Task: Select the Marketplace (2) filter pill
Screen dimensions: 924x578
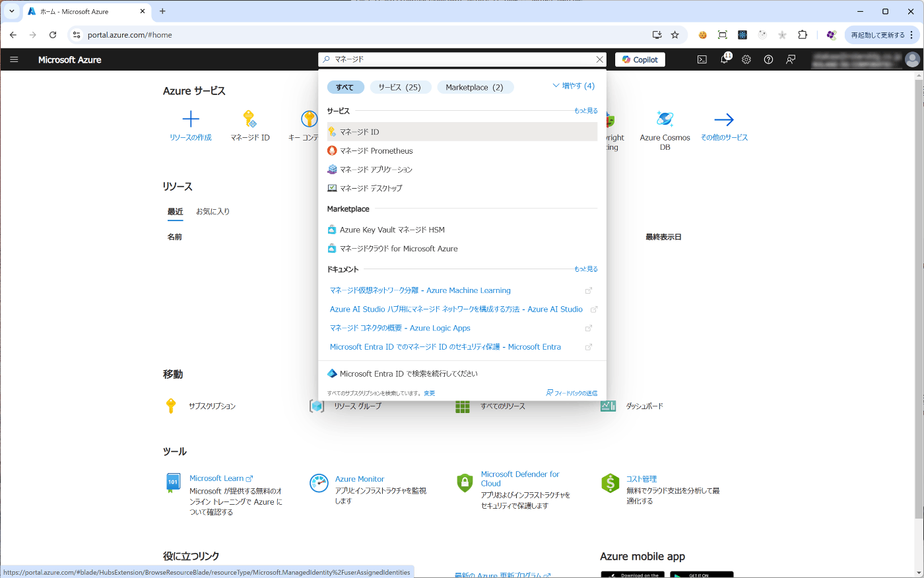Action: click(x=475, y=87)
